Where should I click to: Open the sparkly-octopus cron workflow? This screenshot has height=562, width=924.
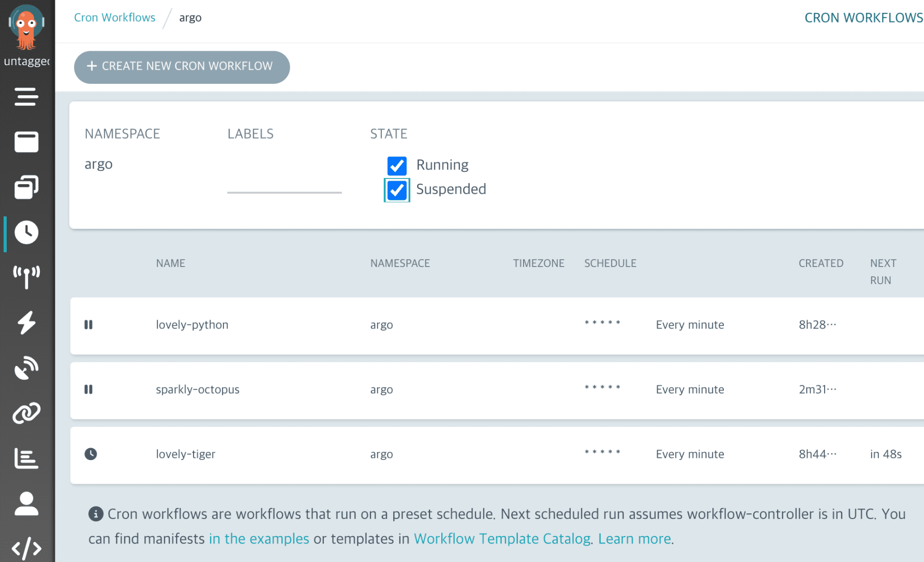coord(198,389)
